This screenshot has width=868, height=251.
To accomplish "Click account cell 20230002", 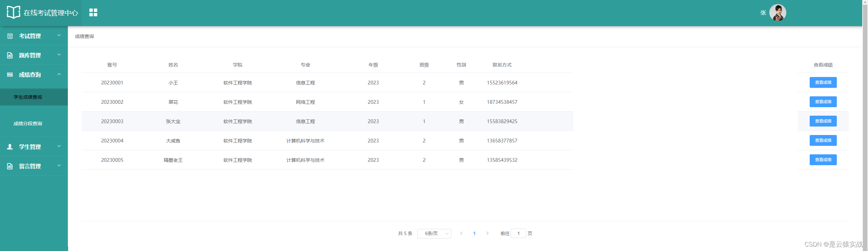I will point(112,102).
